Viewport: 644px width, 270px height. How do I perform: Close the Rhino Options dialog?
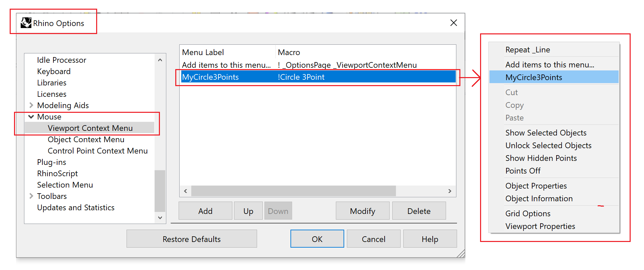(x=453, y=23)
